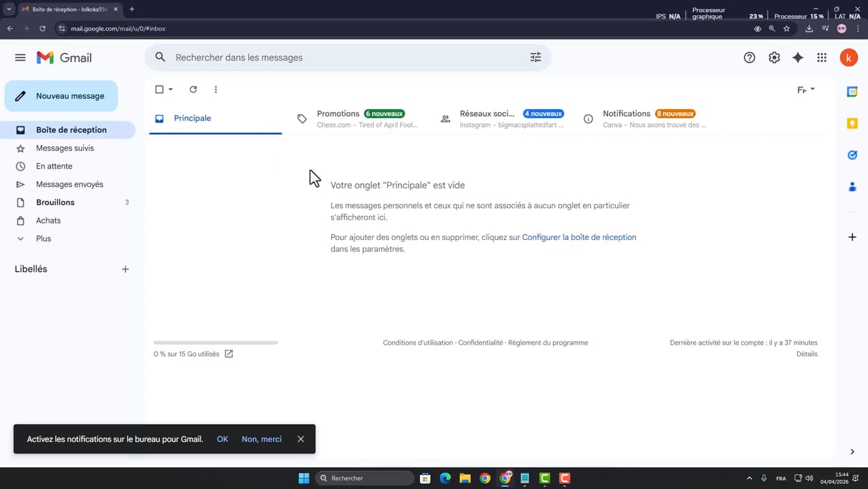This screenshot has height=489, width=868.
Task: Show search options filter icon
Action: click(535, 57)
